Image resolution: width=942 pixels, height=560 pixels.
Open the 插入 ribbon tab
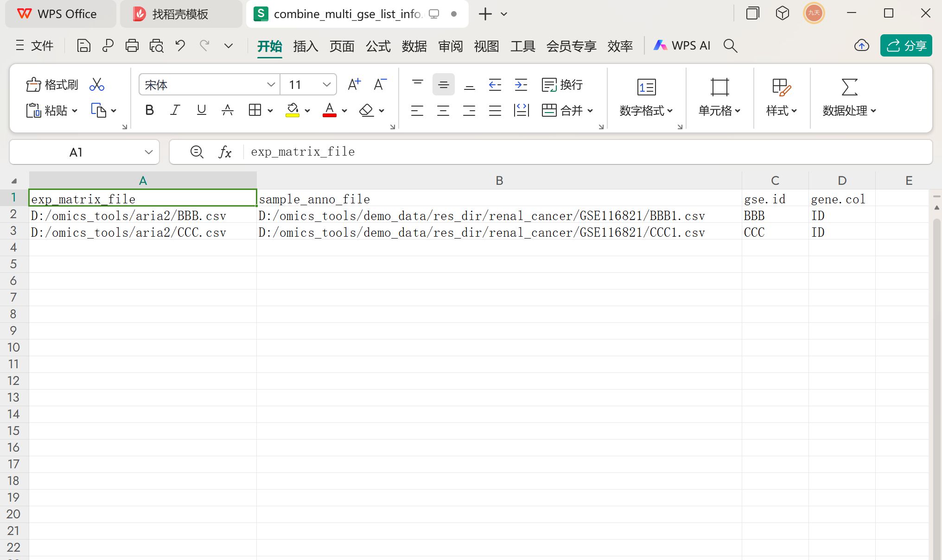tap(306, 46)
